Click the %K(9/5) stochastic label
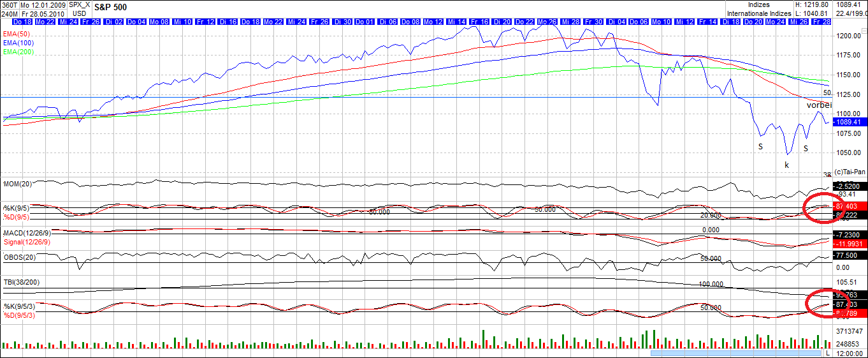 (x=17, y=207)
